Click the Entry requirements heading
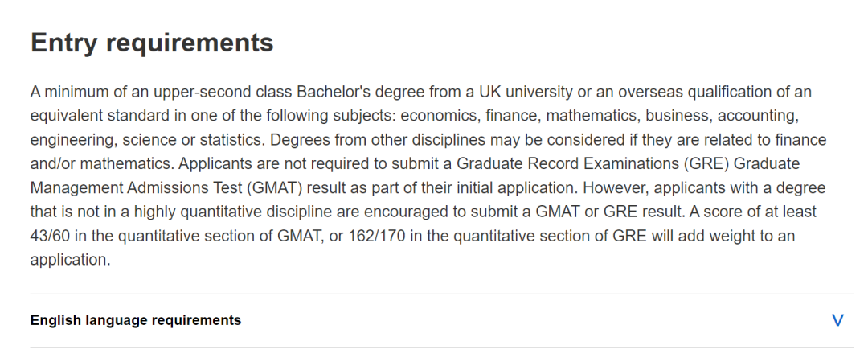The width and height of the screenshot is (868, 354). coord(152,43)
